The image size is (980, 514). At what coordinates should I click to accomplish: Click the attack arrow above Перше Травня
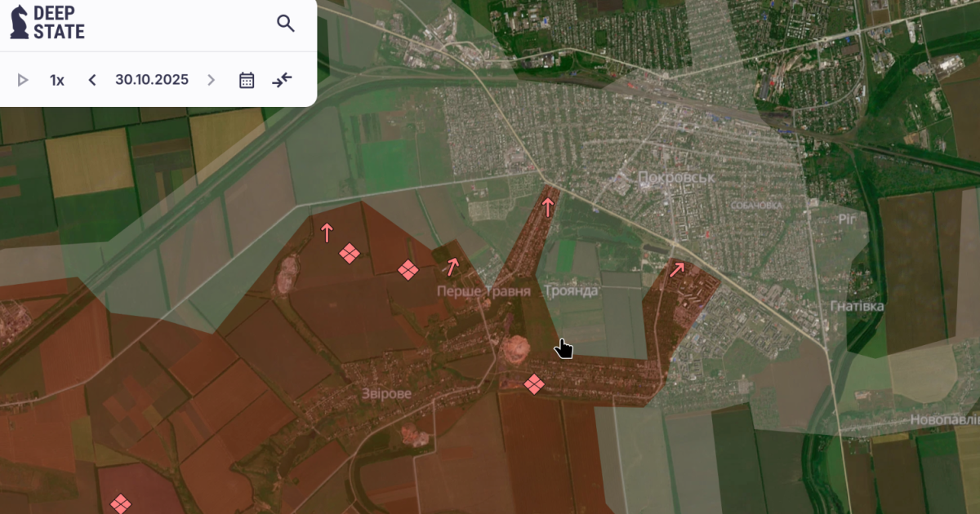tap(452, 266)
